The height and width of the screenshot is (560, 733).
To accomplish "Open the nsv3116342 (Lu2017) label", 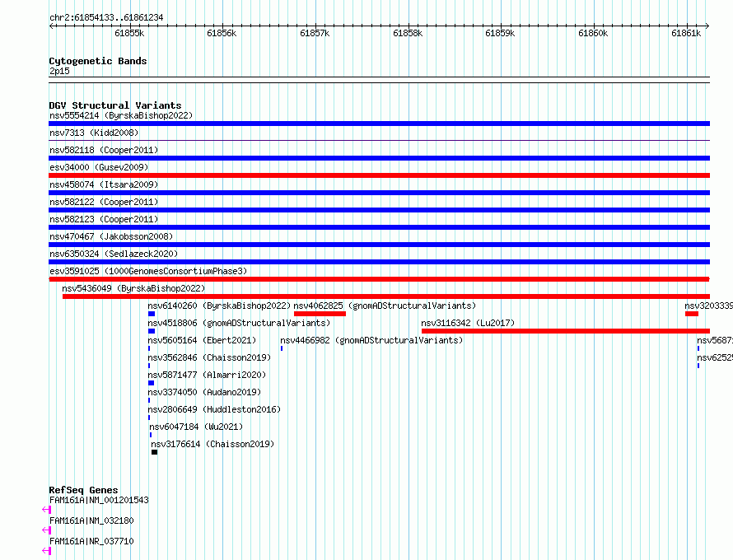I will [x=468, y=323].
